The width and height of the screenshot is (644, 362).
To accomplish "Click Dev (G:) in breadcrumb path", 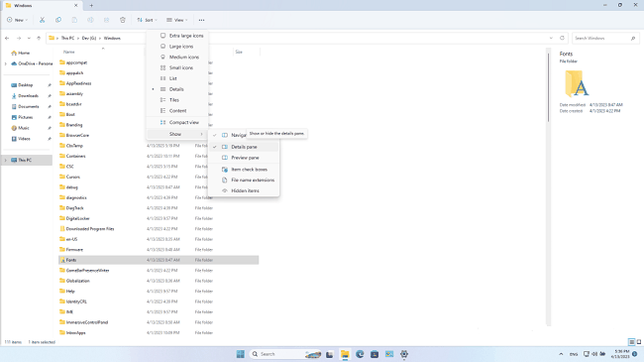I will [x=89, y=38].
